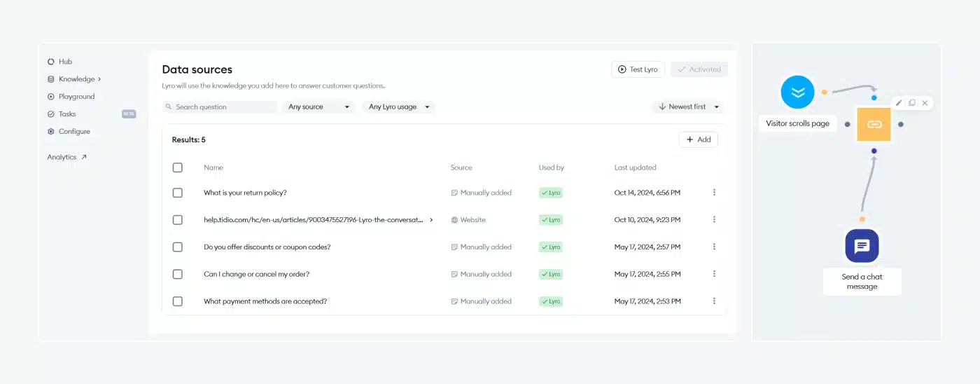Screen dimensions: 980x384
Task: Click the Test Lyro button
Action: (x=638, y=69)
